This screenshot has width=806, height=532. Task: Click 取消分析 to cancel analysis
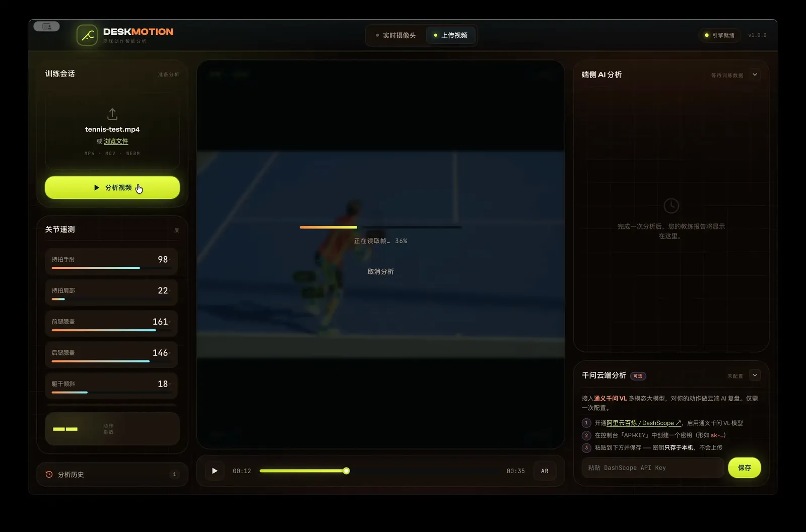tap(380, 272)
